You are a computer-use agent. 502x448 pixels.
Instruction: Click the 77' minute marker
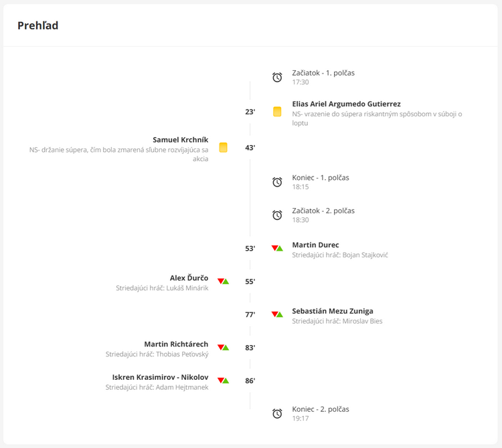click(250, 315)
